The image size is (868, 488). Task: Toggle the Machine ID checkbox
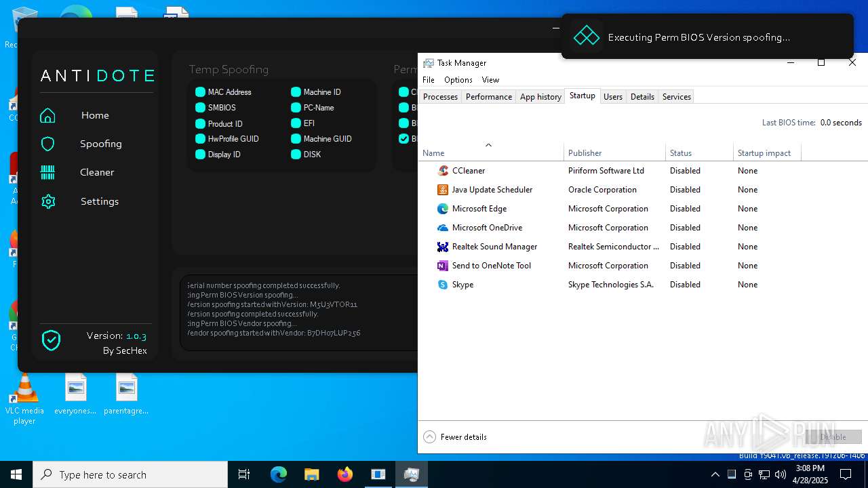click(296, 92)
